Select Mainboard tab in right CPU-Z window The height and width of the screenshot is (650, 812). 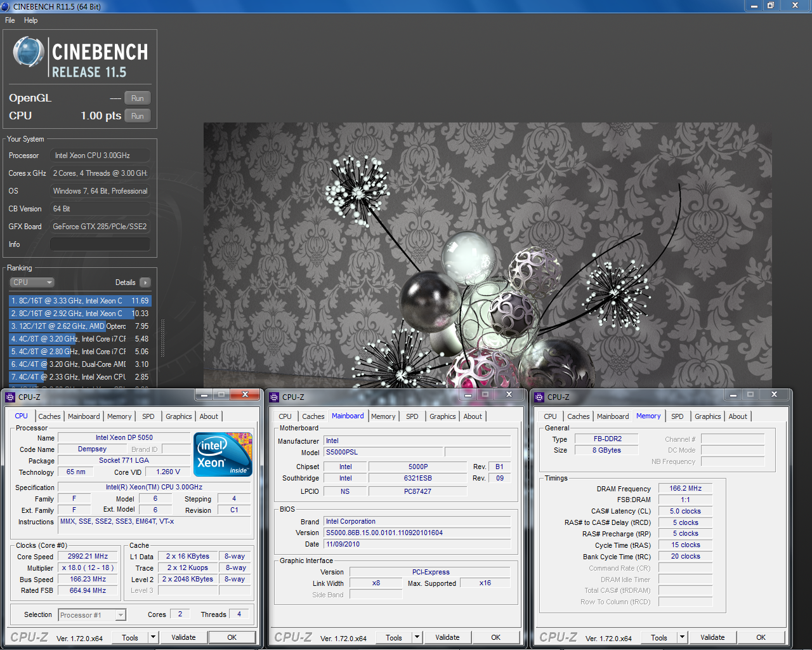coord(613,416)
